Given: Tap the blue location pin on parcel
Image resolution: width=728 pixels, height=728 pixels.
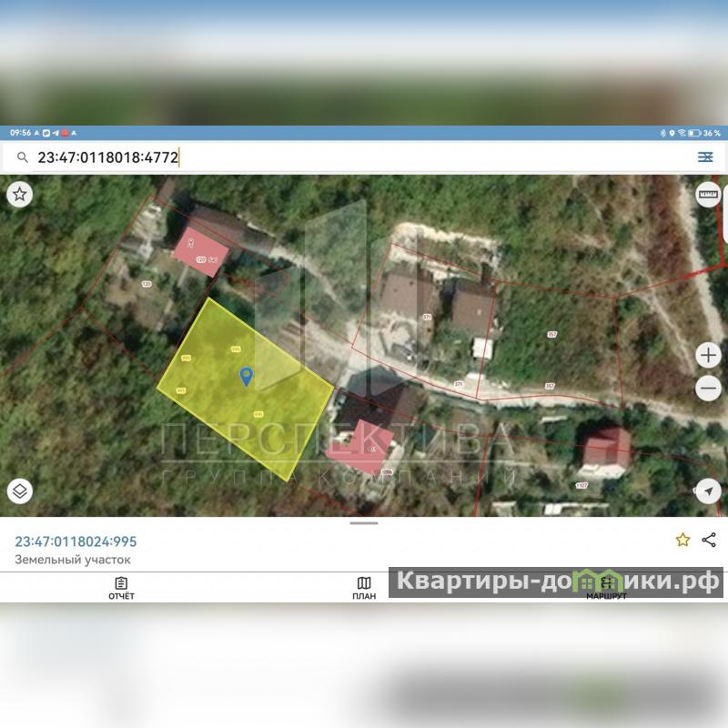Looking at the screenshot, I should (246, 376).
